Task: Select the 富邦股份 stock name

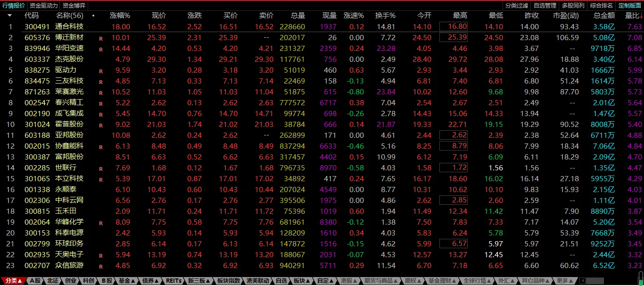Action: tap(69, 157)
